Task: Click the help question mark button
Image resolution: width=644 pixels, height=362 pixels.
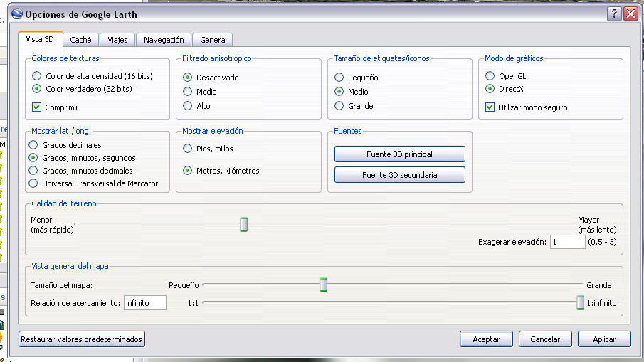Action: [x=615, y=14]
